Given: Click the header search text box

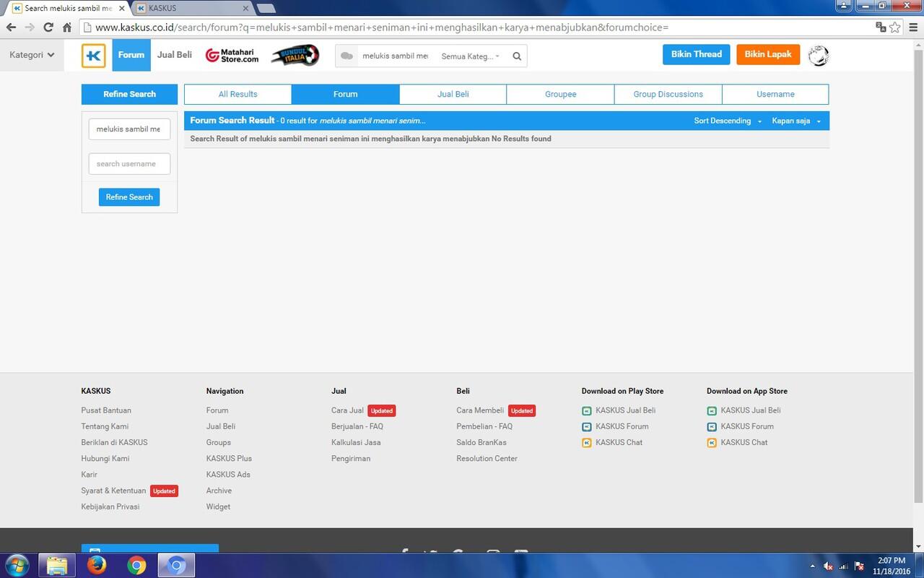Looking at the screenshot, I should click(x=395, y=56).
